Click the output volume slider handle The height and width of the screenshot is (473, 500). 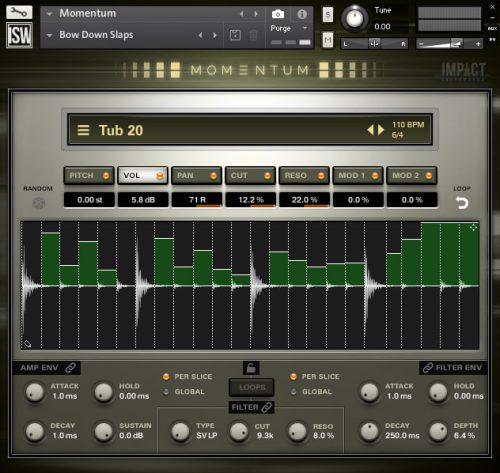456,44
